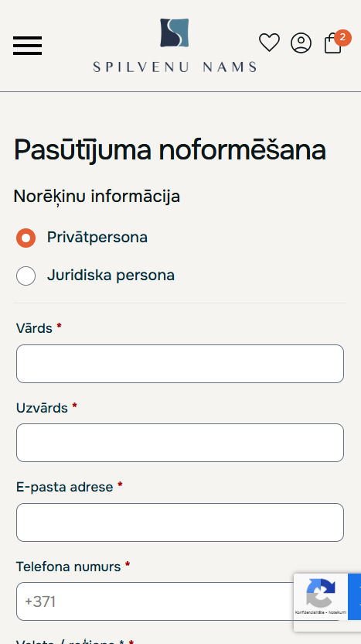Click the E-pasta adrese field label
Image resolution: width=361 pixels, height=644 pixels.
click(x=64, y=487)
